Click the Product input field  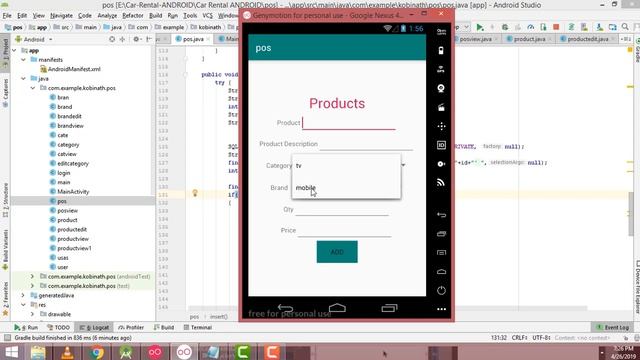coord(349,123)
